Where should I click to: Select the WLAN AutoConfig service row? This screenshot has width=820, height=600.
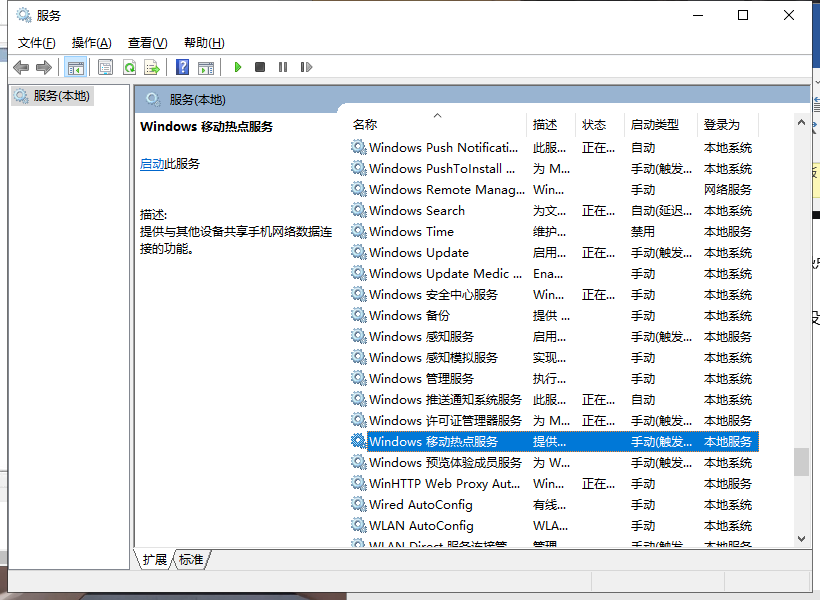(x=420, y=525)
